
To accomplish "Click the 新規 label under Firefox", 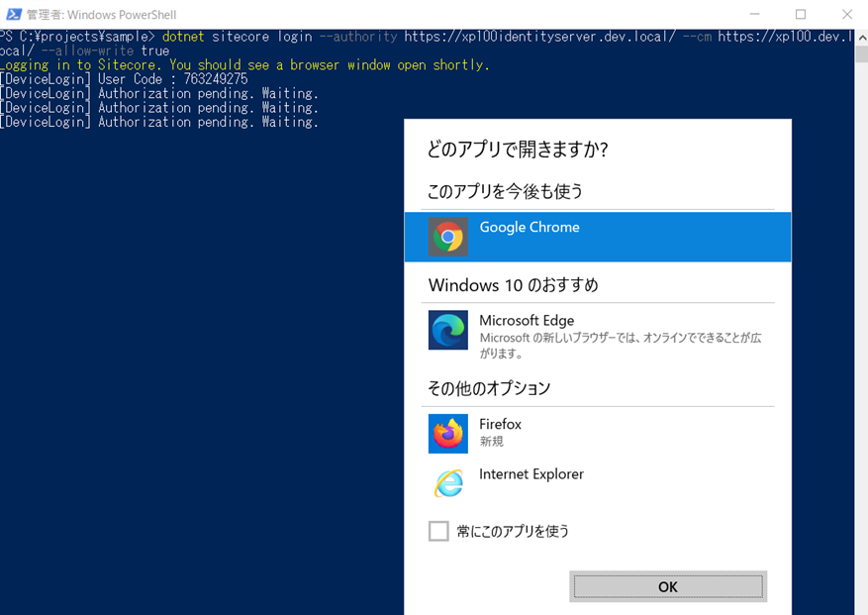I will pos(492,441).
